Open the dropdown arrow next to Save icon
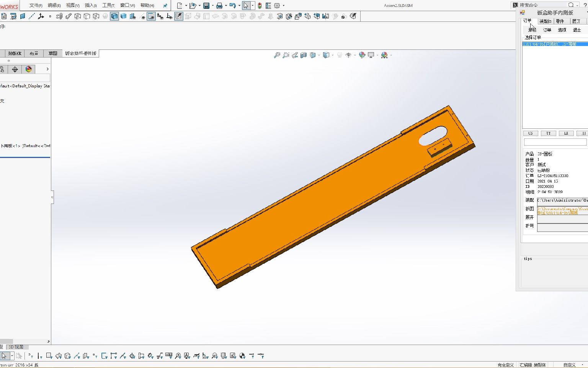Image resolution: width=588 pixels, height=368 pixels. click(213, 5)
